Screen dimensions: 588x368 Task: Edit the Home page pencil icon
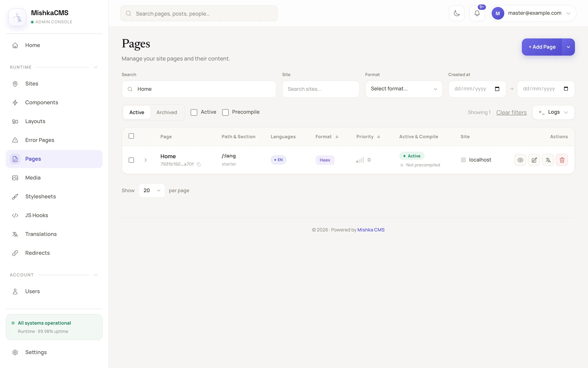tap(534, 160)
